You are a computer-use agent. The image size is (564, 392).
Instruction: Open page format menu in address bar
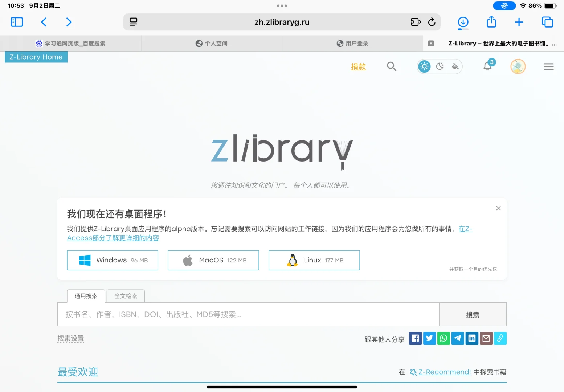[x=134, y=22]
